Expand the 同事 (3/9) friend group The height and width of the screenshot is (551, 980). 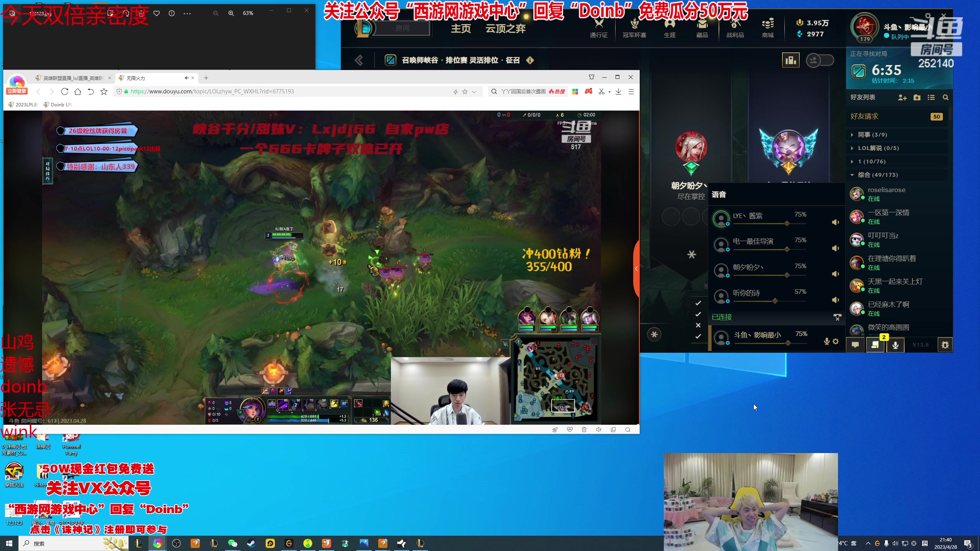tap(852, 135)
